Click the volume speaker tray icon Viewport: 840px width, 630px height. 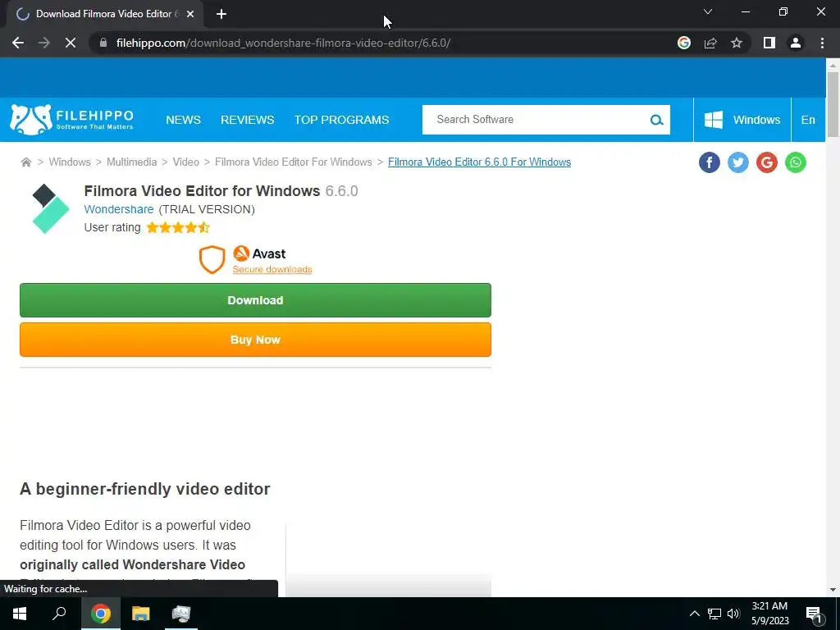click(733, 614)
